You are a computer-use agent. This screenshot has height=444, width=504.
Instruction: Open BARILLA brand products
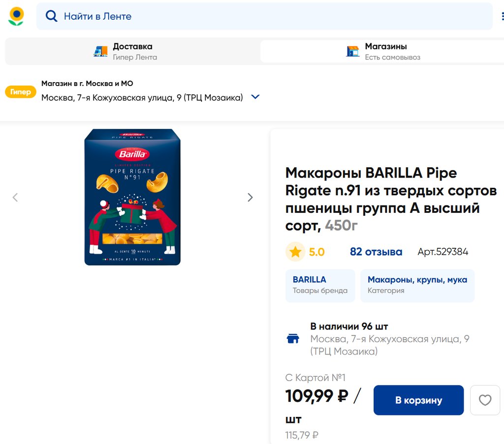(320, 285)
